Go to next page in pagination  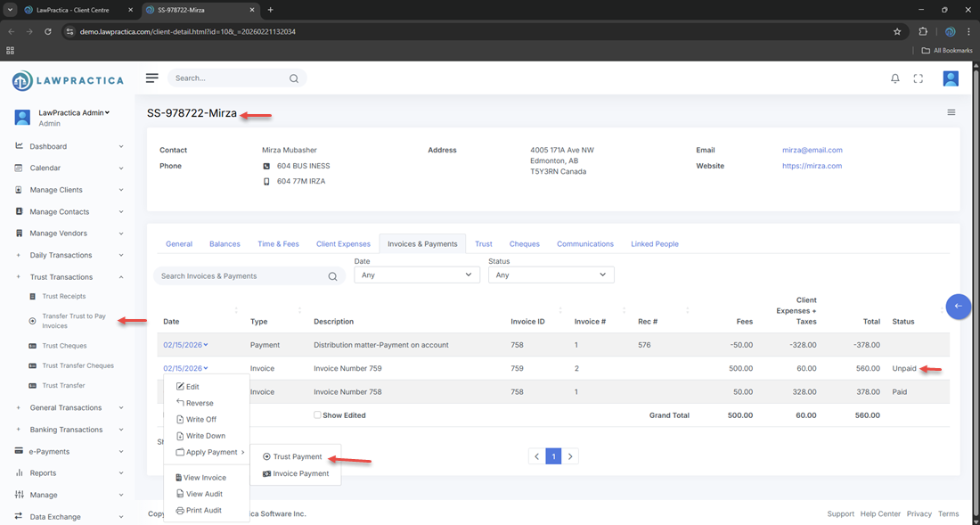[x=570, y=456]
